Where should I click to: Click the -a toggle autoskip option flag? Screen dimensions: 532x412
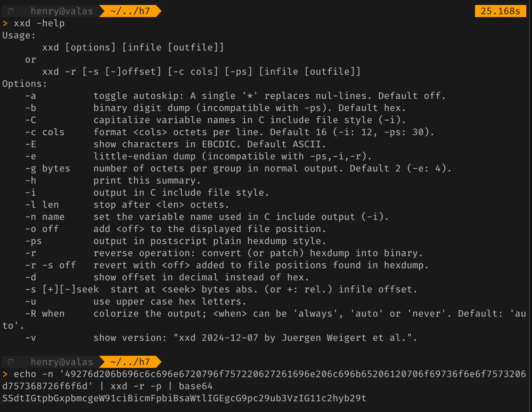point(31,96)
